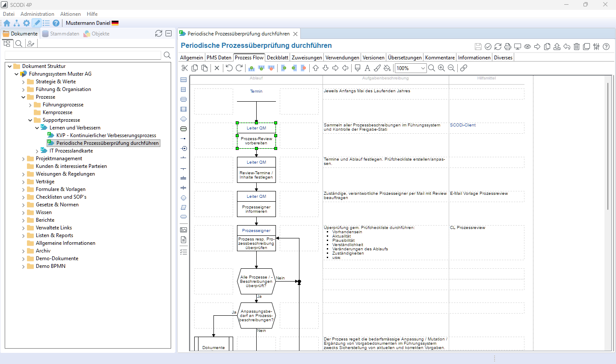
Task: Switch to the Deckblatt tab
Action: [x=277, y=58]
